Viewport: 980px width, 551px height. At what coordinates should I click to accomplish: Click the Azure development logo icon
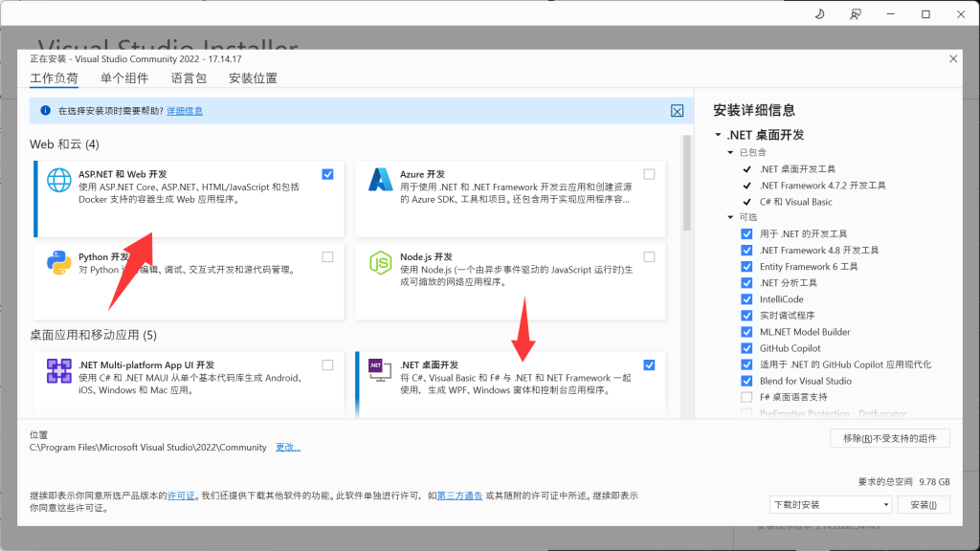tap(381, 180)
